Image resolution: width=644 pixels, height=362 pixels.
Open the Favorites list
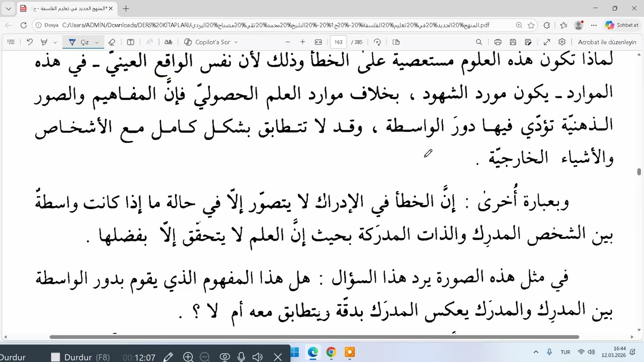click(x=563, y=25)
